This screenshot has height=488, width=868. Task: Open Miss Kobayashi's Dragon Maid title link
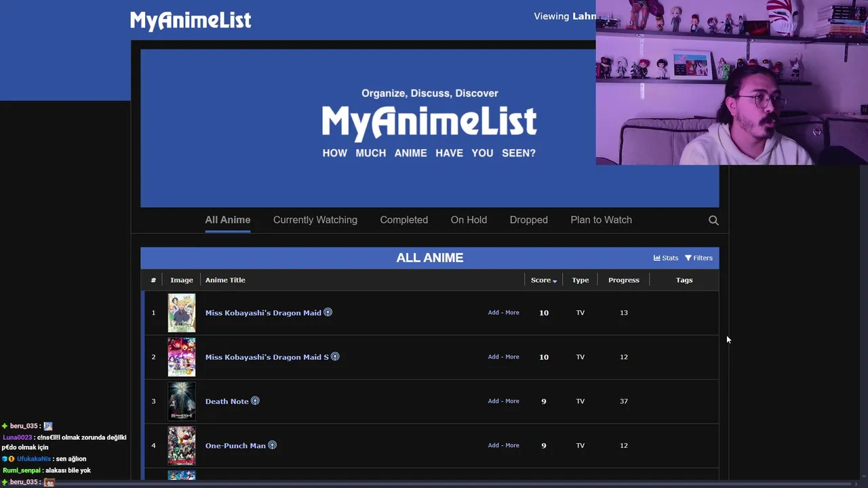pos(263,313)
